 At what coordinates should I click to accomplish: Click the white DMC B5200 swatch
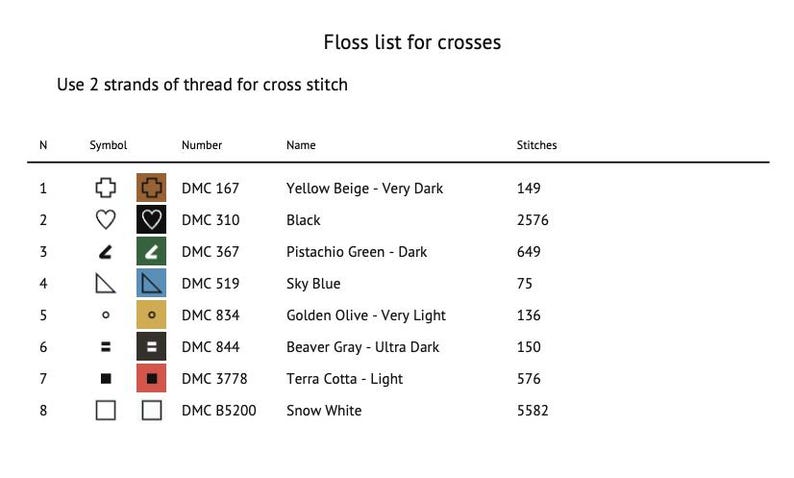[x=151, y=410]
